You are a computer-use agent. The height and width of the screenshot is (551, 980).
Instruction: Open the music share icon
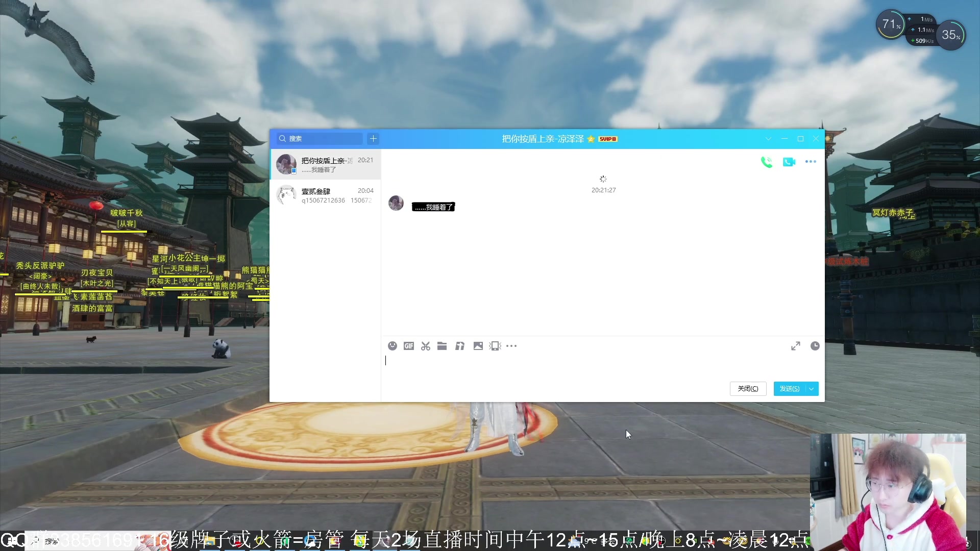(460, 346)
